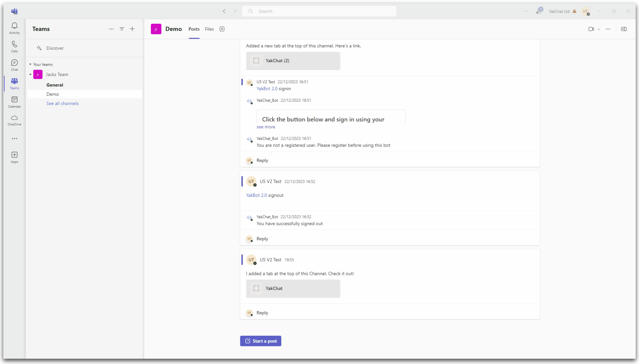Screen dimensions: 639x364
Task: Open the Activity feed
Action: tap(14, 28)
